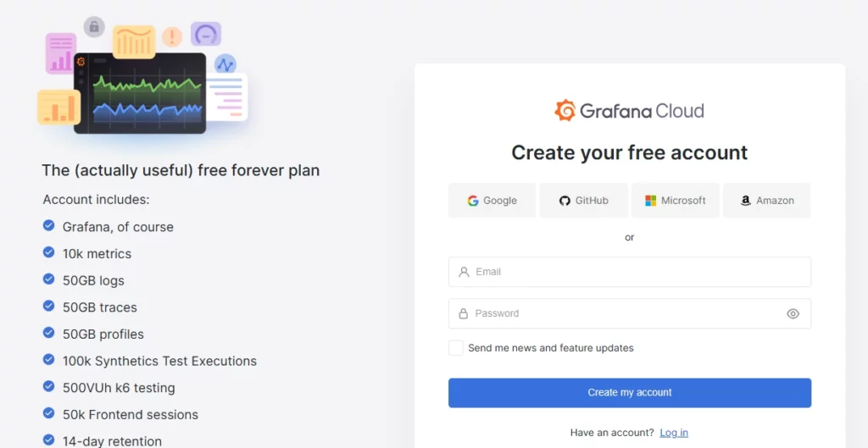Enable Send me news and feature updates
Viewport: 868px width, 448px height.
(x=455, y=348)
